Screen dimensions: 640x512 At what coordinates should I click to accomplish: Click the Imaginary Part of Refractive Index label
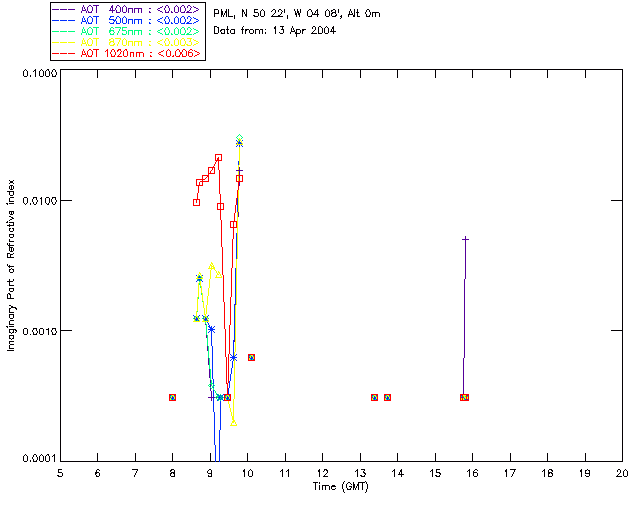point(11,265)
